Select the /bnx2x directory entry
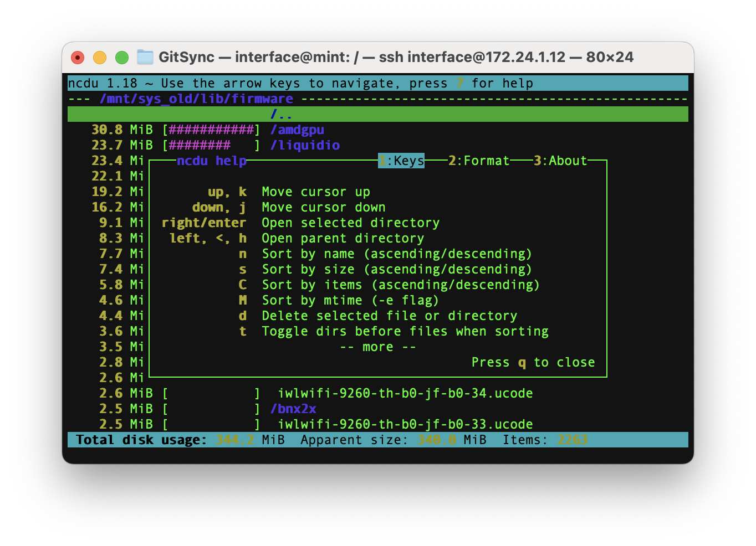Viewport: 756px width, 546px height. click(x=293, y=409)
